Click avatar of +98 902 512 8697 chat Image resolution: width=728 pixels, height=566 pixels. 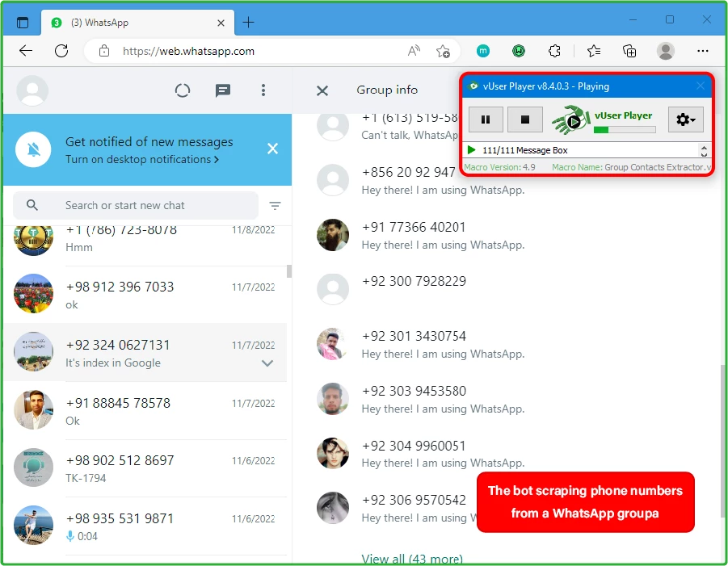pyautogui.click(x=33, y=467)
